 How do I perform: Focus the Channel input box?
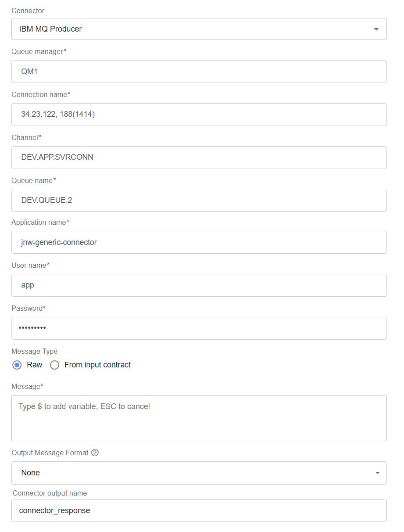(199, 158)
